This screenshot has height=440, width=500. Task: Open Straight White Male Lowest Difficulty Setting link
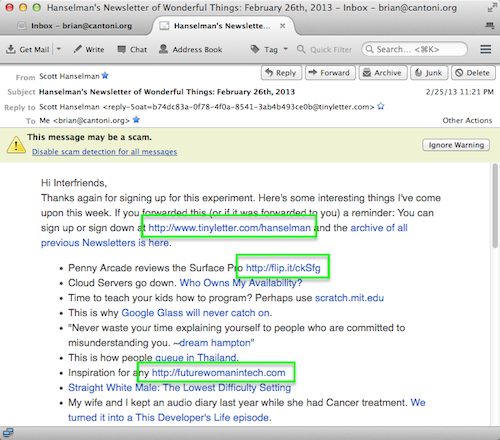[x=179, y=387]
